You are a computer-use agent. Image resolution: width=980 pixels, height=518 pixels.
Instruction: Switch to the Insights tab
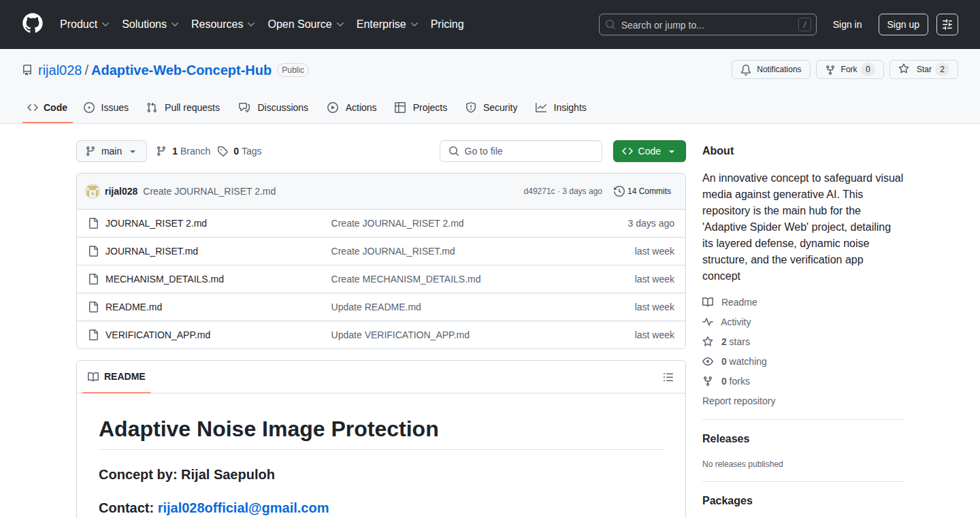click(561, 108)
